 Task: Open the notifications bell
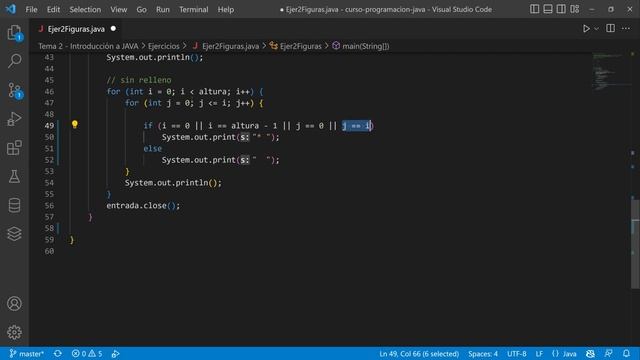click(626, 353)
